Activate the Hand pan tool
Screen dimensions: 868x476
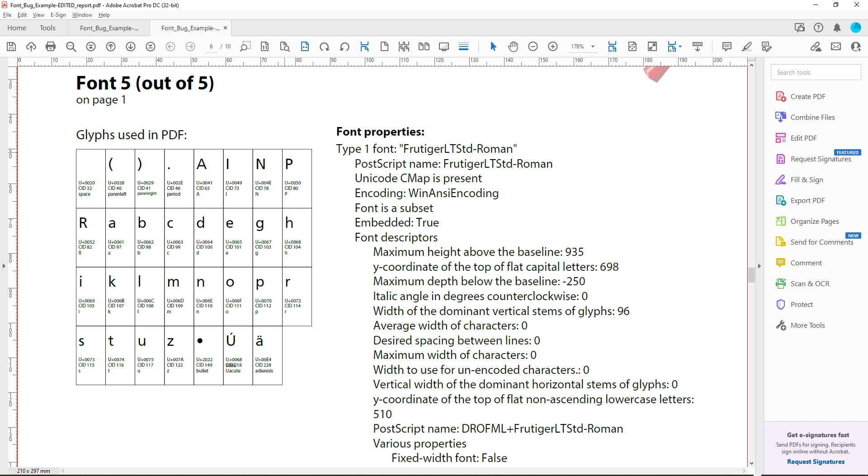[513, 47]
